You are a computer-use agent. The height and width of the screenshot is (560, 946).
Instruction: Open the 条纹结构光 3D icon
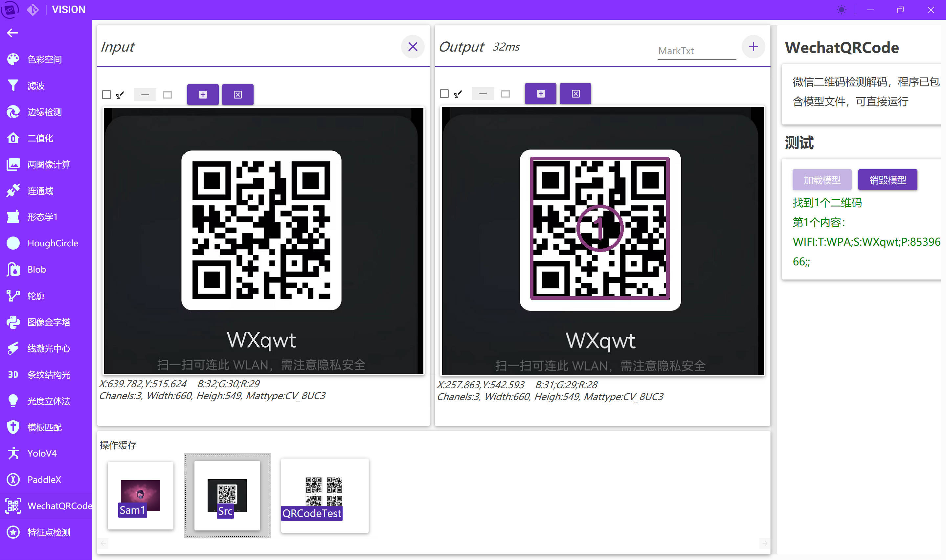[13, 375]
